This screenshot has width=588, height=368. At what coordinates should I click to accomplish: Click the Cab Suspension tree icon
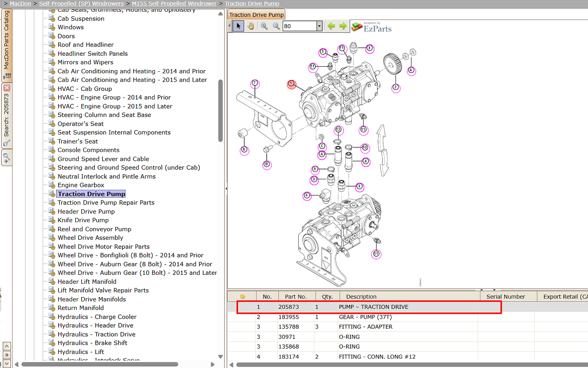(x=52, y=18)
